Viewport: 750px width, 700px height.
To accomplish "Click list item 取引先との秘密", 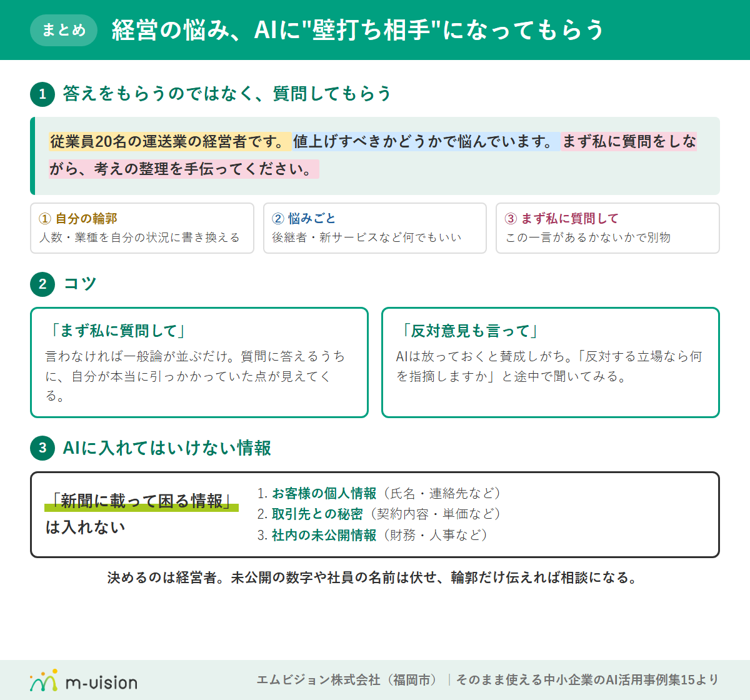I will (x=317, y=514).
